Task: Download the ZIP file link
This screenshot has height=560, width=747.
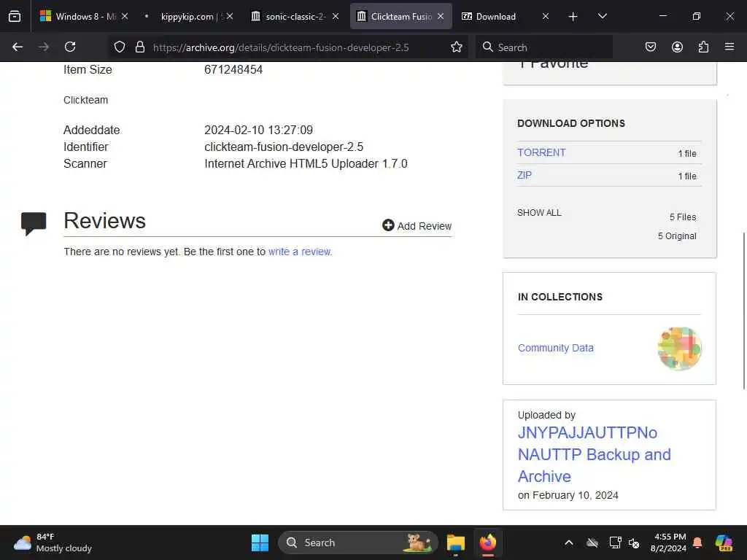Action: coord(524,175)
